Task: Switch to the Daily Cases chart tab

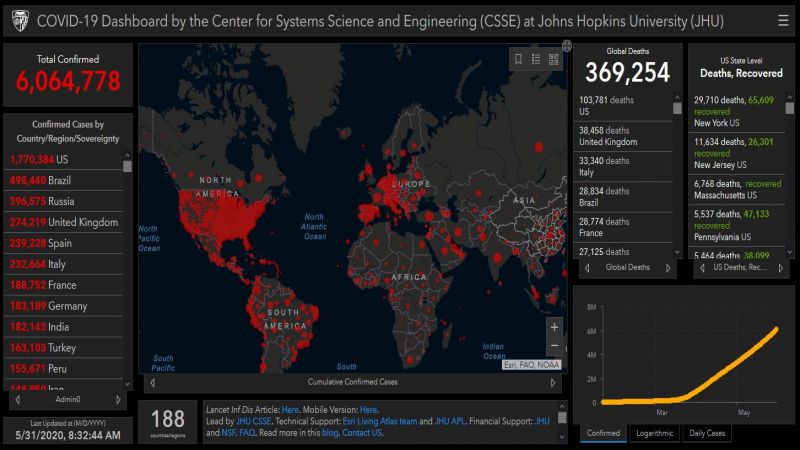Action: 707,433
